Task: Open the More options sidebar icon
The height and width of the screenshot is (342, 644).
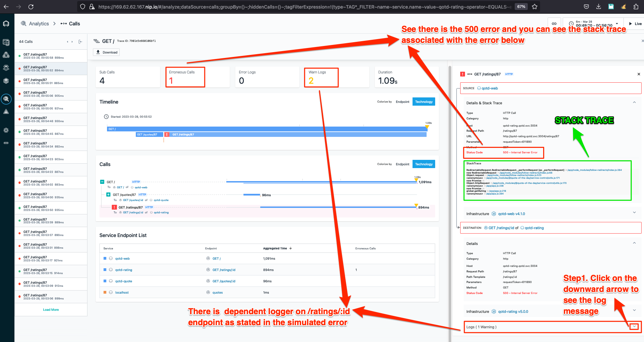Action: coord(6,143)
